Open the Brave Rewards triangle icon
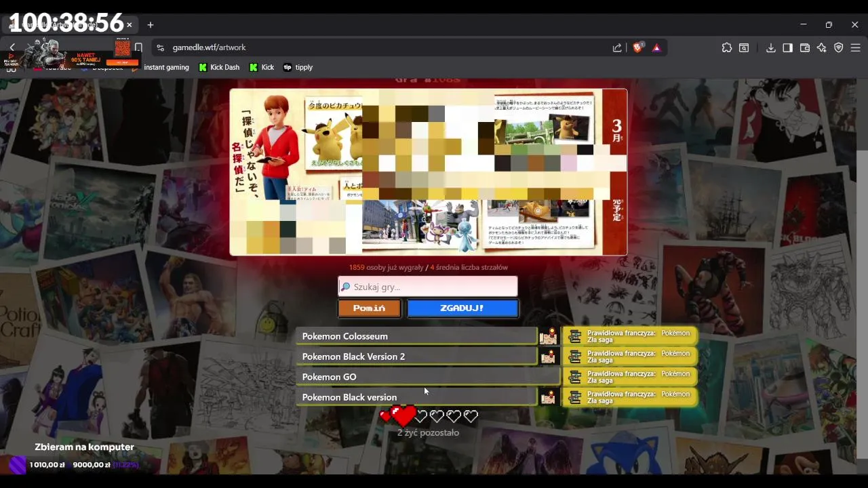This screenshot has height=488, width=868. tap(656, 47)
